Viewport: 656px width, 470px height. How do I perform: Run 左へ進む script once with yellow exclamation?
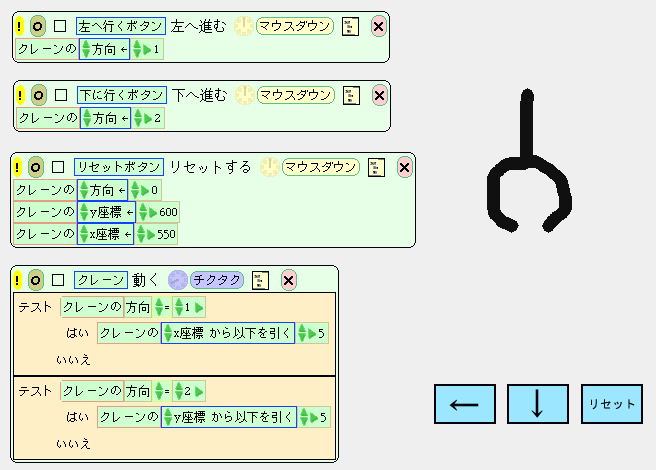tap(20, 27)
